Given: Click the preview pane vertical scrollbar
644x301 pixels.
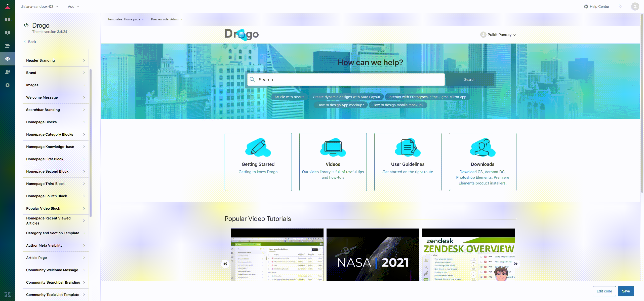Looking at the screenshot, I should (x=642, y=103).
